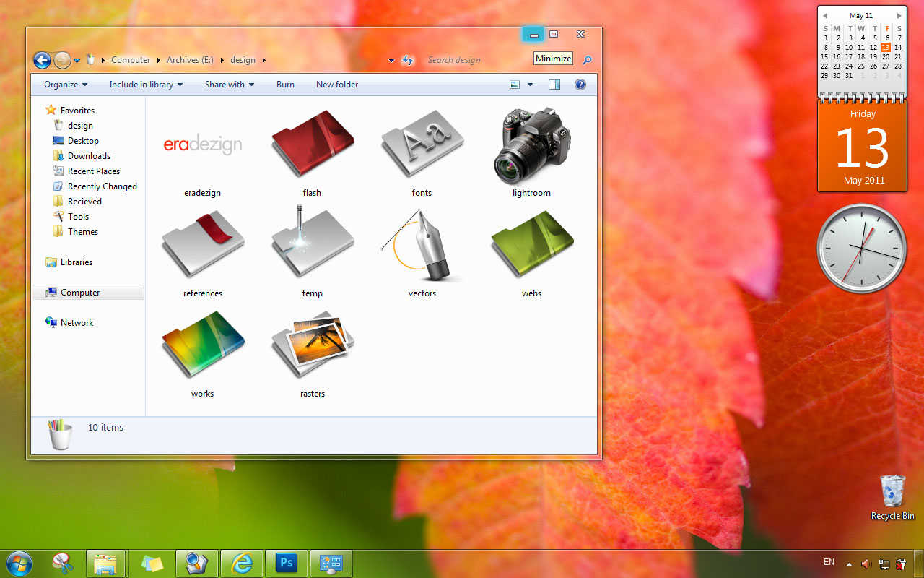This screenshot has height=578, width=924.
Task: Open Downloads in navigation pane
Action: click(89, 156)
